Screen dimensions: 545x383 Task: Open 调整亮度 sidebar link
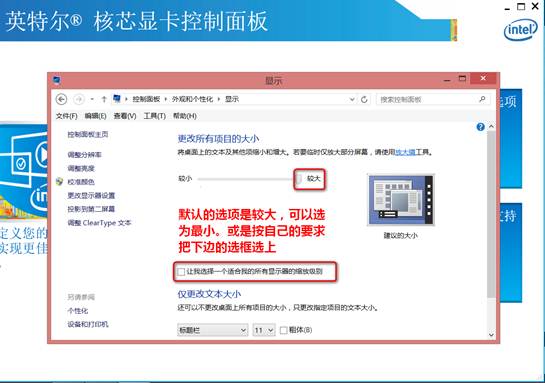click(x=81, y=169)
